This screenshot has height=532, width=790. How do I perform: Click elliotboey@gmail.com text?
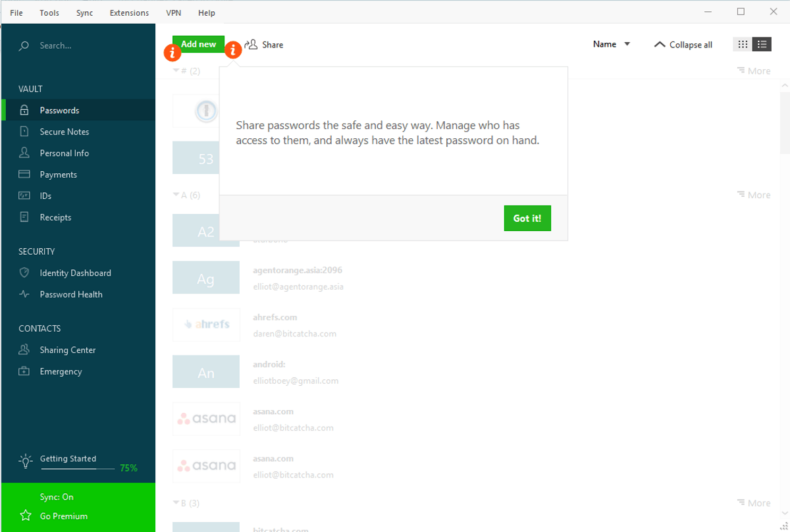pos(296,381)
